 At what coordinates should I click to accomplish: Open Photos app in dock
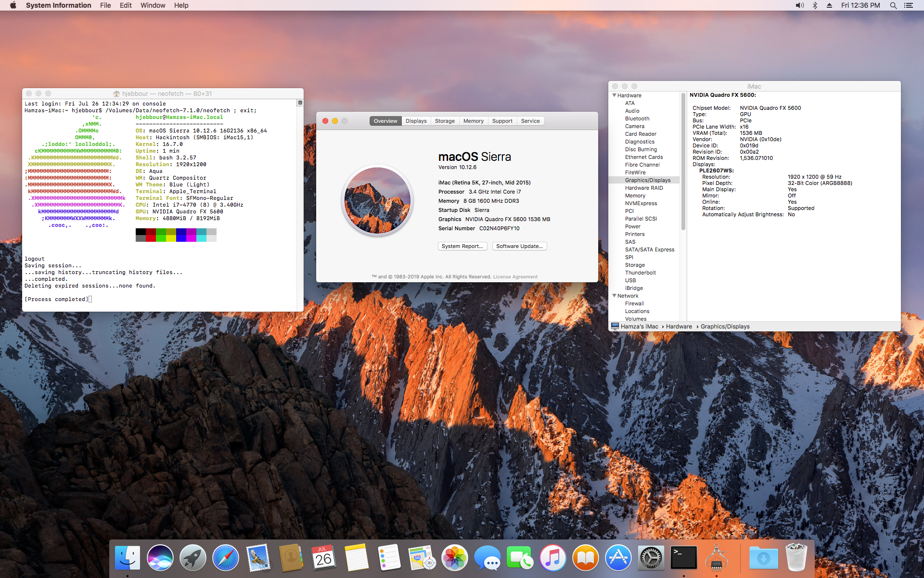point(454,558)
